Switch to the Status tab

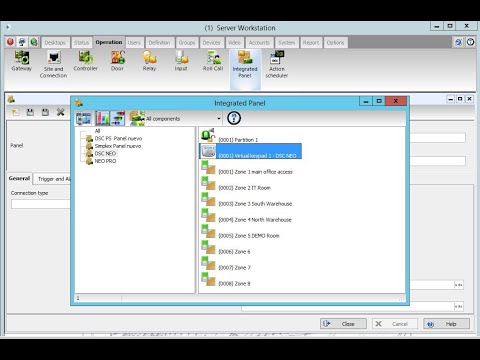pyautogui.click(x=82, y=43)
